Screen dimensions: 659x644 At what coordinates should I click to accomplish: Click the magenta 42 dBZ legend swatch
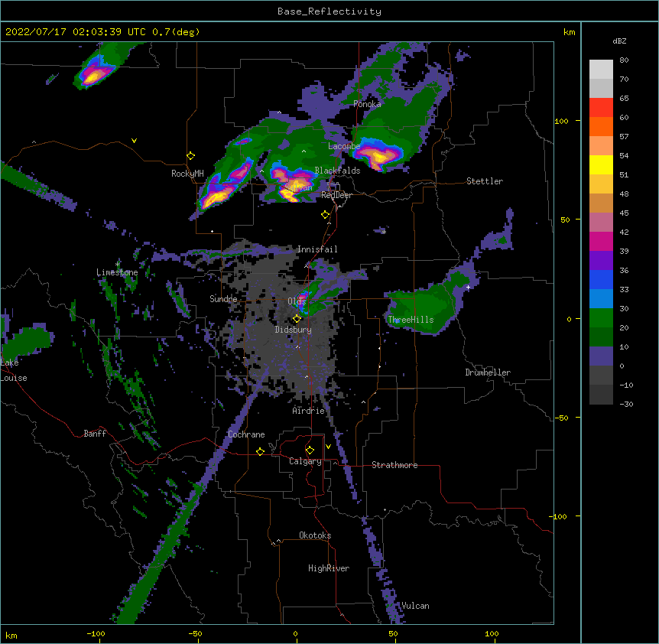(601, 241)
